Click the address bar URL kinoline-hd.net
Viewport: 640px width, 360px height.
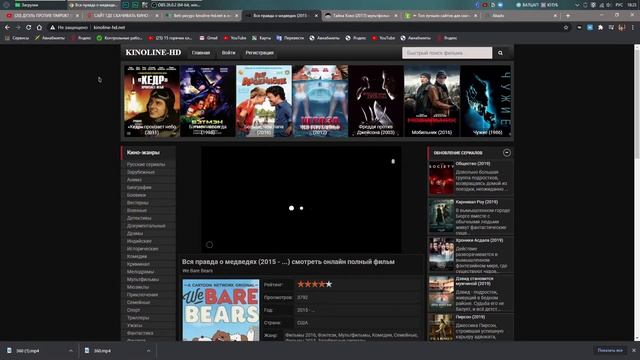point(109,27)
